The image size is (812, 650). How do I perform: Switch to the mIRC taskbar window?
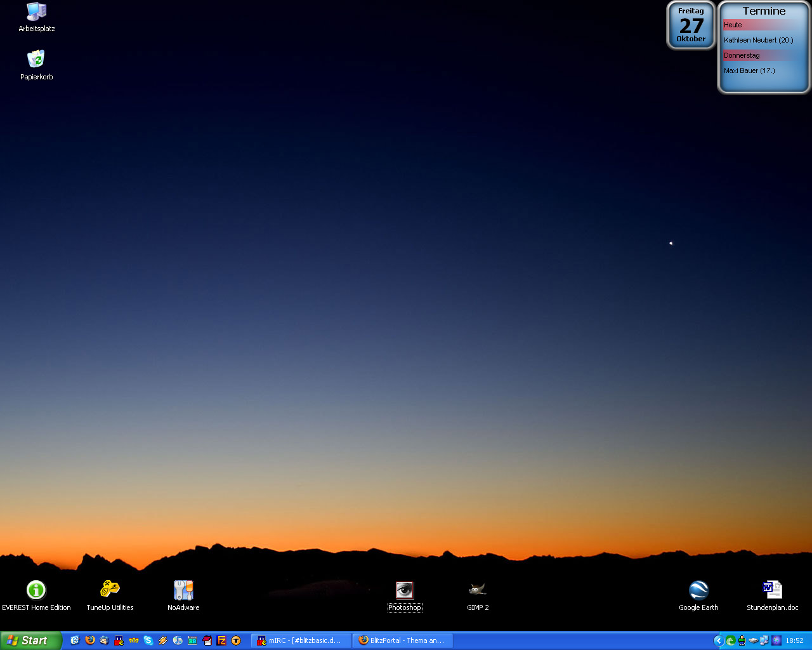pos(299,640)
